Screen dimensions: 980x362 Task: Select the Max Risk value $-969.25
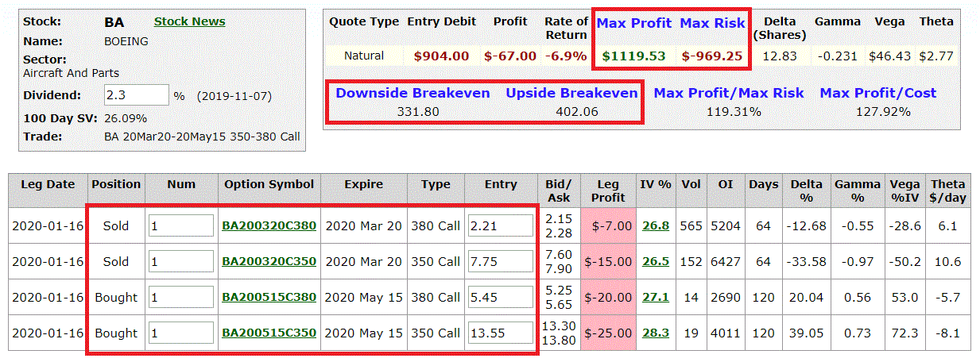(713, 56)
